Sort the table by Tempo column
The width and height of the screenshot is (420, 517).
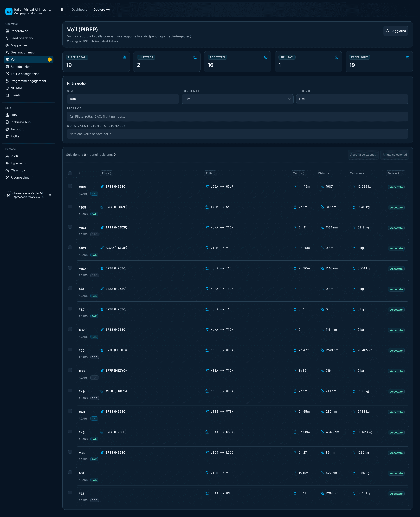pos(298,173)
